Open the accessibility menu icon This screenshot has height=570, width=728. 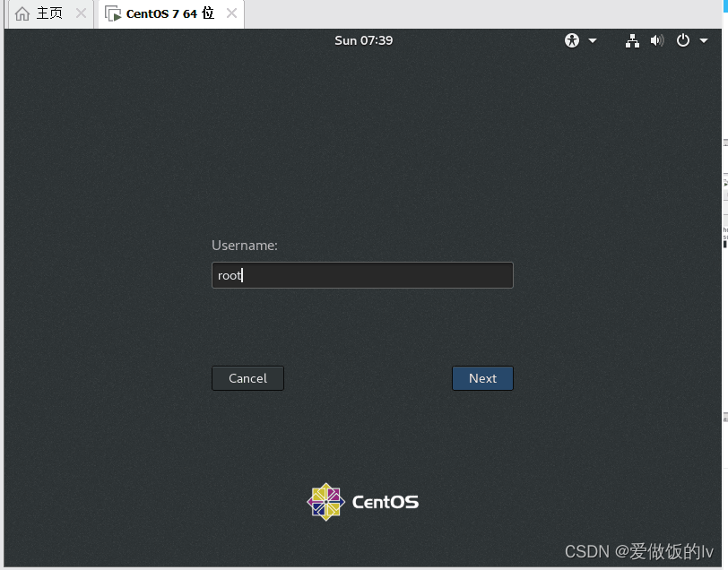tap(572, 40)
